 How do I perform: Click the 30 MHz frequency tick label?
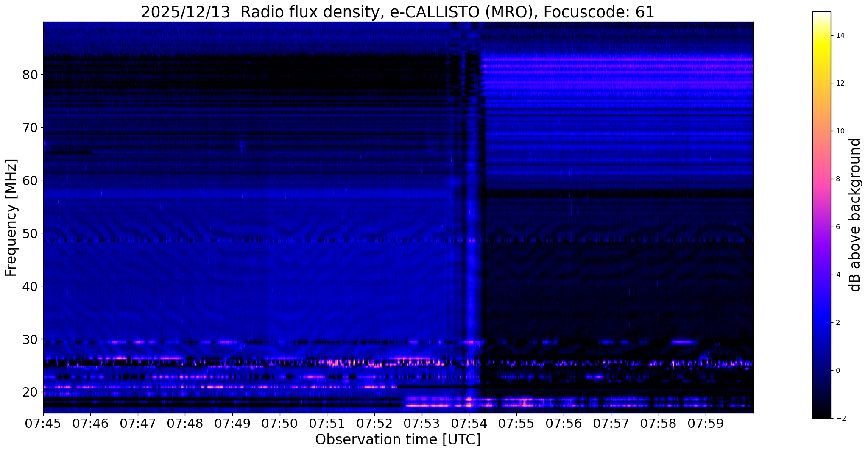click(x=30, y=339)
